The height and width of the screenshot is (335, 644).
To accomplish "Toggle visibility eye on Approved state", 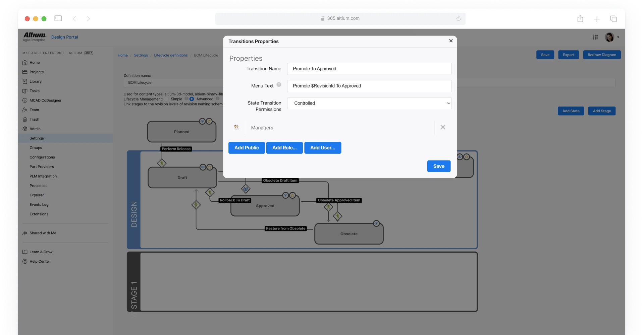I will click(285, 195).
